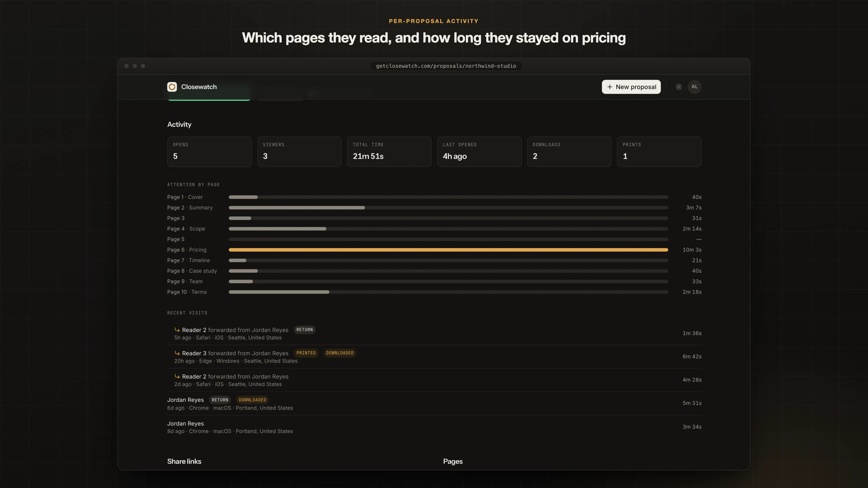The width and height of the screenshot is (868, 488).
Task: Click the Page 4 · Scope label
Action: tap(186, 229)
